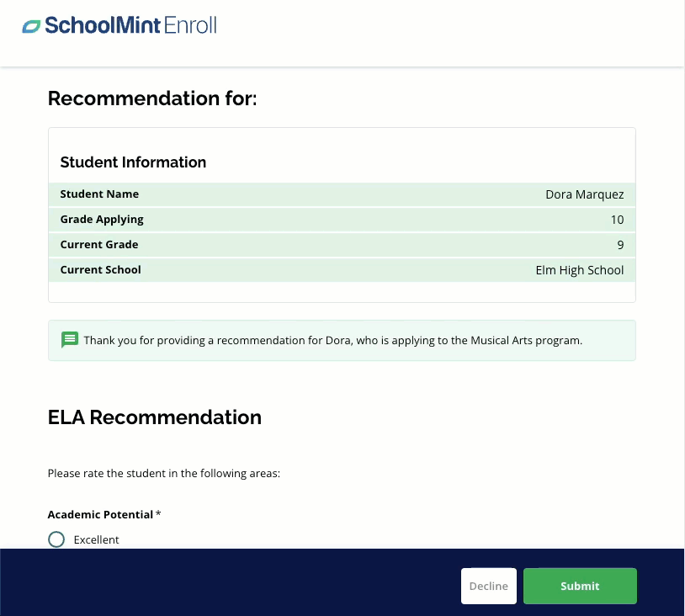Screen dimensions: 685x616
Task: Click the Musical Arts thank-you message text
Action: [x=332, y=341]
